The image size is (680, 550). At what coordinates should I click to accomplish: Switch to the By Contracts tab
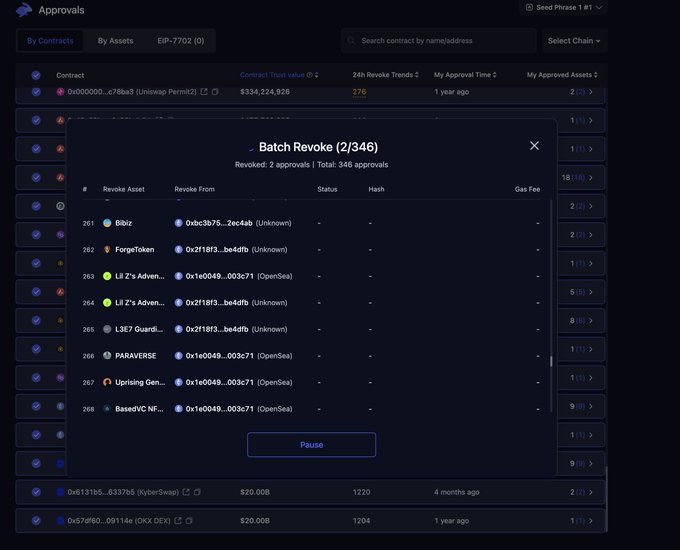point(50,41)
